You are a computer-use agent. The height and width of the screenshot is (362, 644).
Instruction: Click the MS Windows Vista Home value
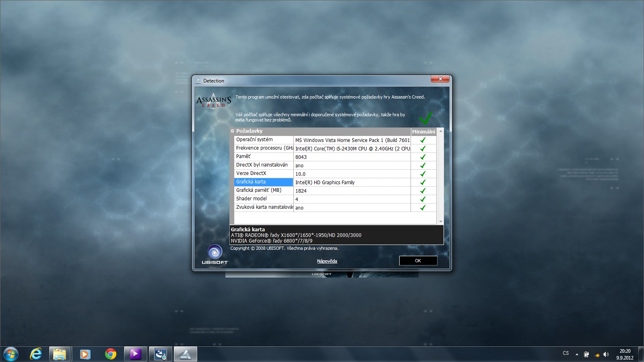[352, 140]
